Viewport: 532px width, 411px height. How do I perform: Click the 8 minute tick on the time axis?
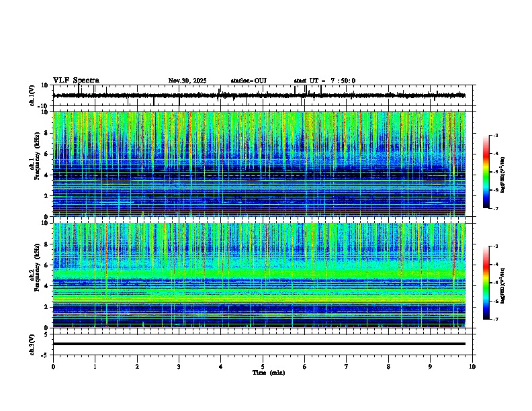(x=388, y=367)
